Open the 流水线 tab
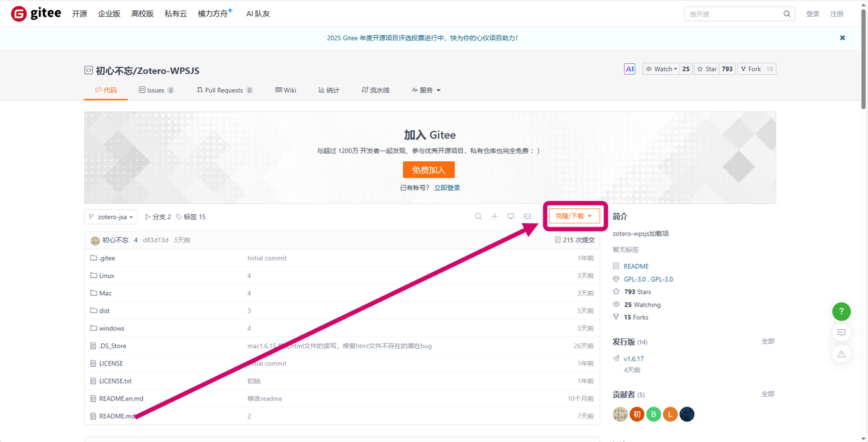The width and height of the screenshot is (868, 442). 376,90
